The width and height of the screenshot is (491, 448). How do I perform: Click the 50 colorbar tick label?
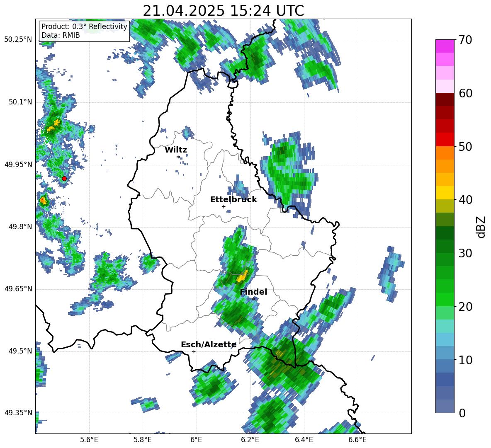(465, 147)
